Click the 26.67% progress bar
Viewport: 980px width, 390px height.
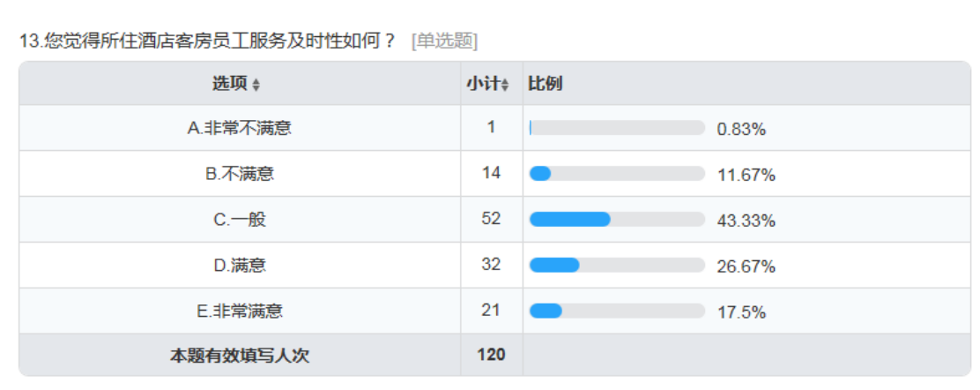(617, 266)
